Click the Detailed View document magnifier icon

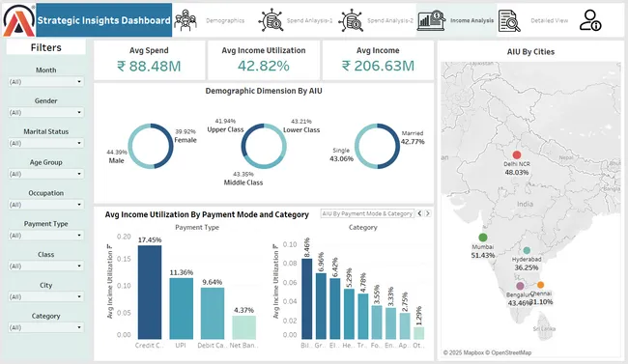[509, 20]
